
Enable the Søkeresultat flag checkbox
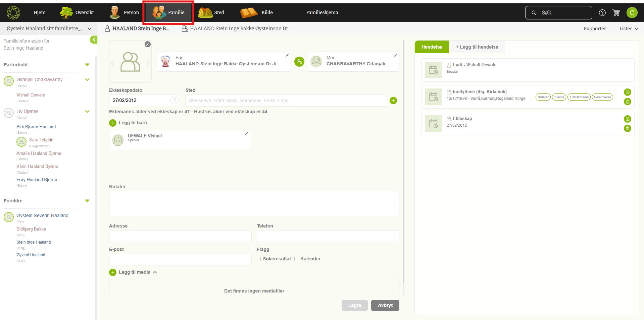(x=259, y=259)
